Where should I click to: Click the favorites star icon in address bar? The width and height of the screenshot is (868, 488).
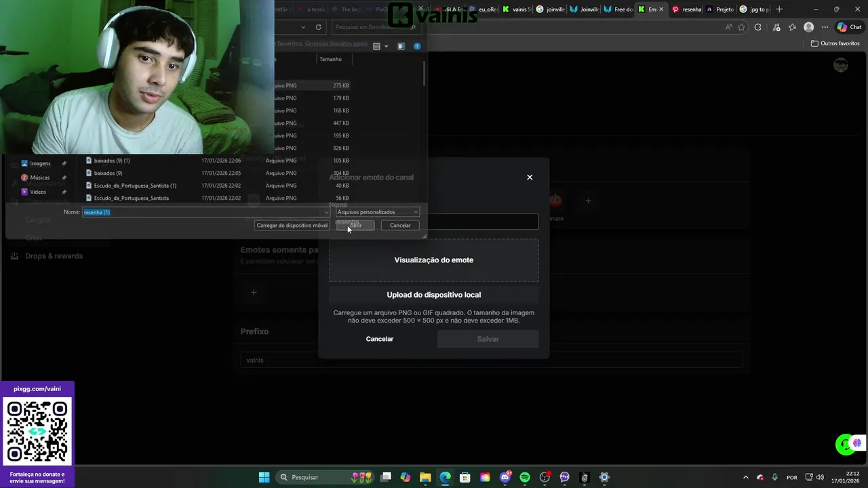coord(741,27)
